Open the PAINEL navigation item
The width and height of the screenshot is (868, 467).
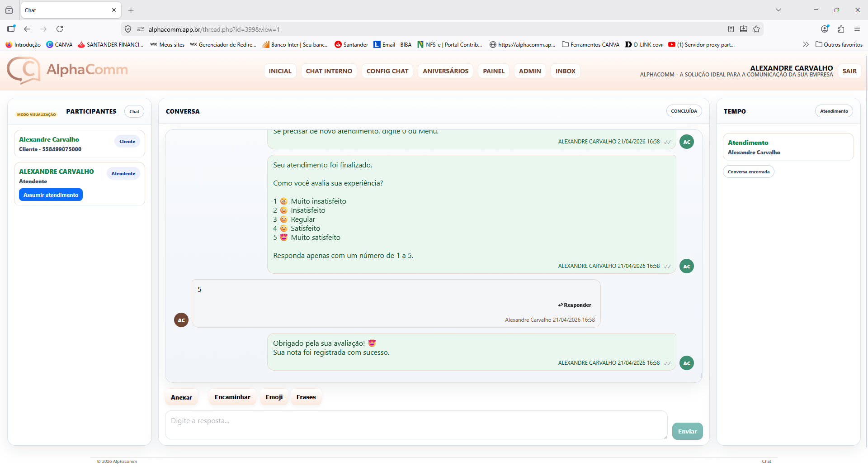[x=493, y=71]
